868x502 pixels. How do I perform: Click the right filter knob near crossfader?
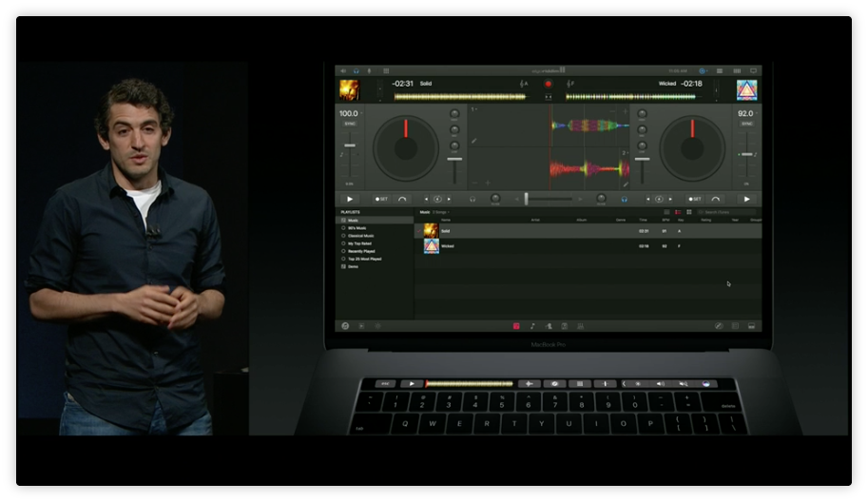[x=601, y=198]
